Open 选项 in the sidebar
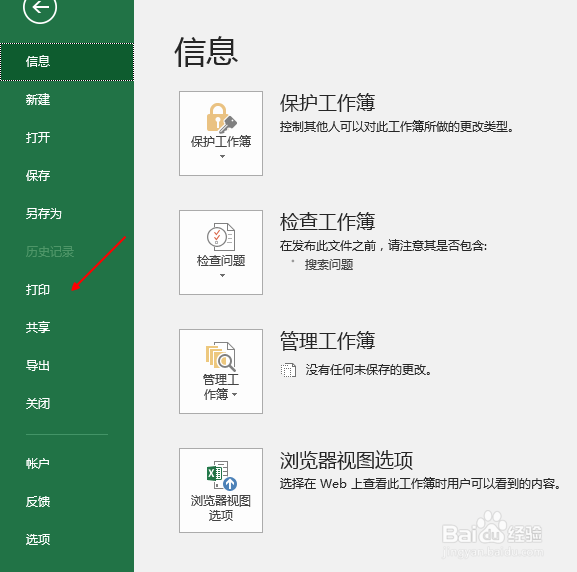Screen dimensions: 577x572 pos(67,540)
